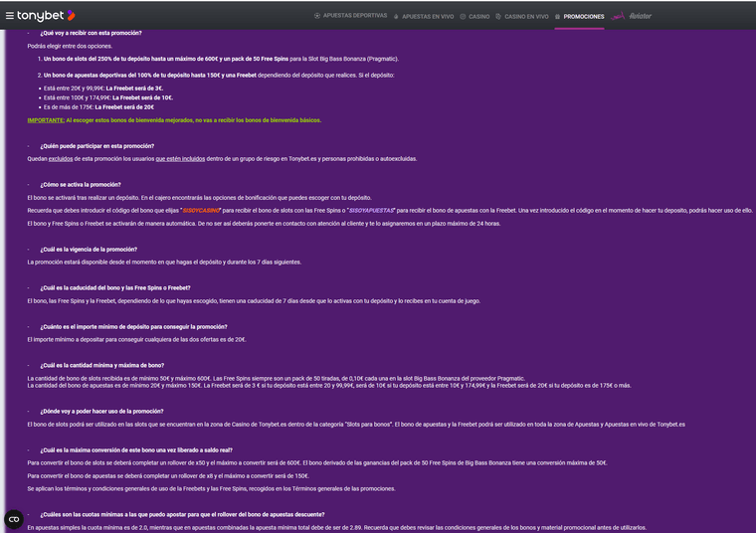Screen dimensions: 756x533
Task: Click the 'importe mínimo ... 20€' answer line
Action: 136,339
